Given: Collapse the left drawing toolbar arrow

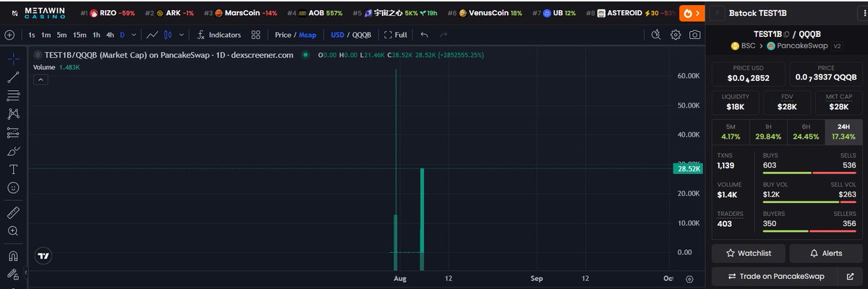Looking at the screenshot, I should point(25,272).
